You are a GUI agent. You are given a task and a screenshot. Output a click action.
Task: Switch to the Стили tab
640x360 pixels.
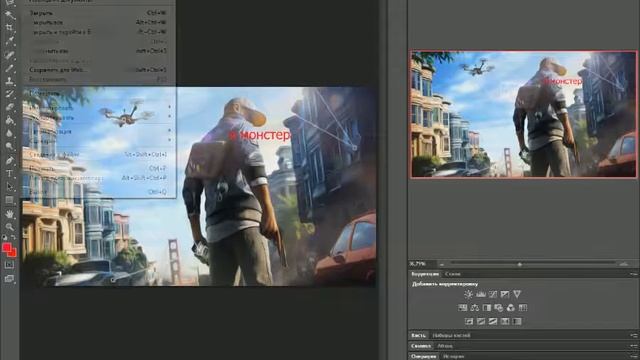[453, 274]
